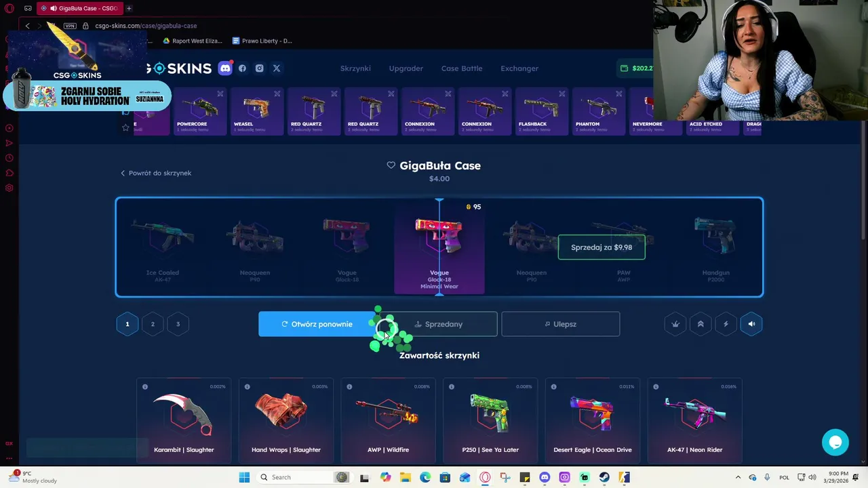Open the Case Battle section
Screen dimensions: 868x488
[x=462, y=68]
